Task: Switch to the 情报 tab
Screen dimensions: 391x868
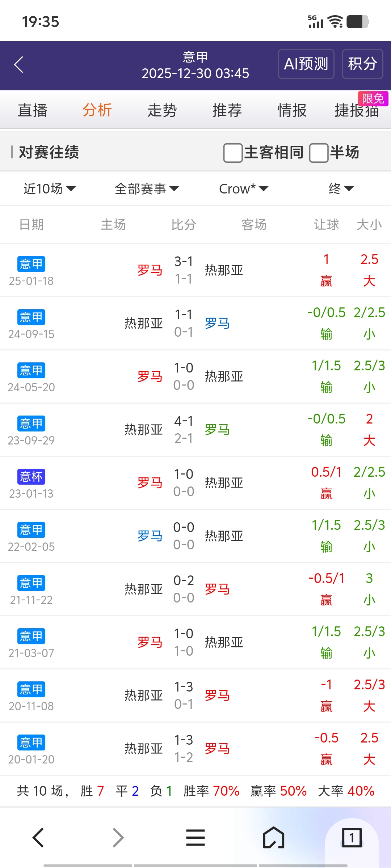Action: click(x=292, y=110)
